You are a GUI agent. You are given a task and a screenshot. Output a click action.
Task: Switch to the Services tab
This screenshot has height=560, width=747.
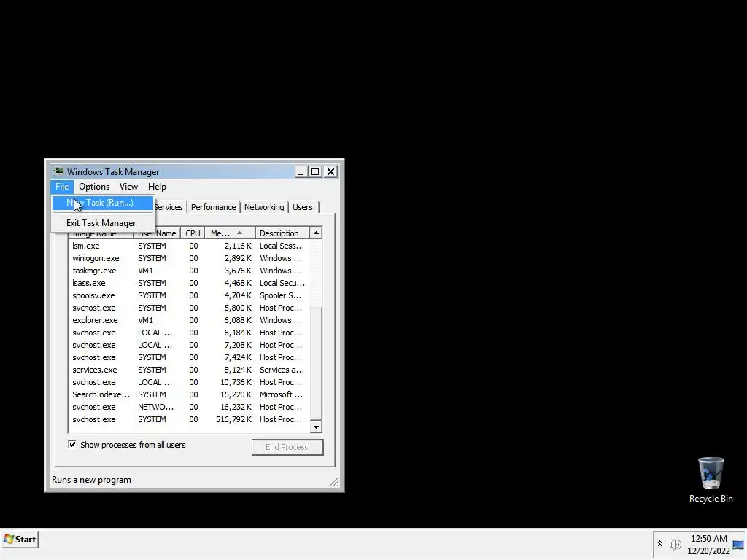click(169, 207)
